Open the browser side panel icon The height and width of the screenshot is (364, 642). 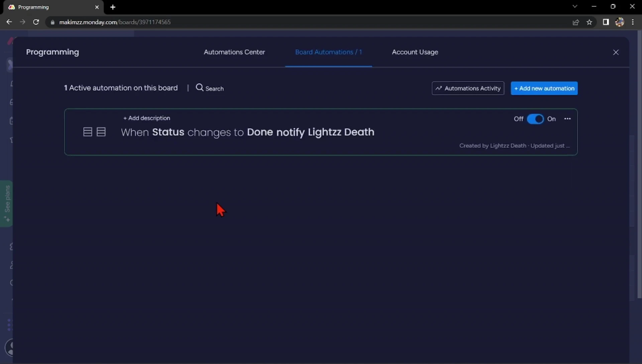[x=606, y=22]
